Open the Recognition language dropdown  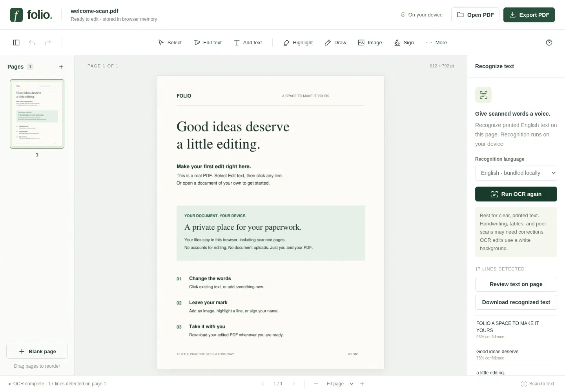coord(516,173)
